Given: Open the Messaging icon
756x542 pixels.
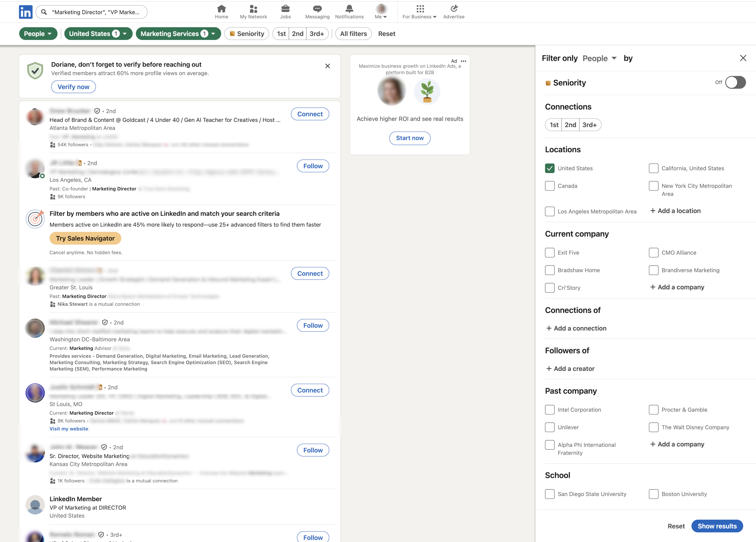Looking at the screenshot, I should [317, 9].
